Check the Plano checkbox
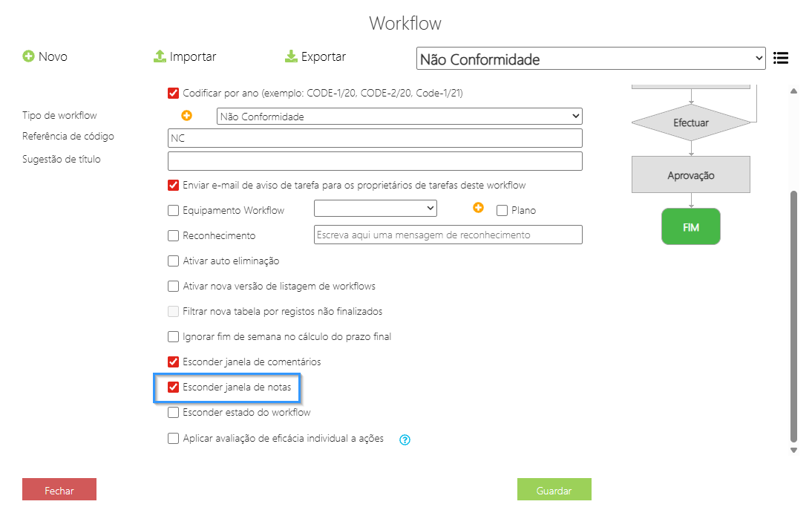The width and height of the screenshot is (812, 510). 502,211
